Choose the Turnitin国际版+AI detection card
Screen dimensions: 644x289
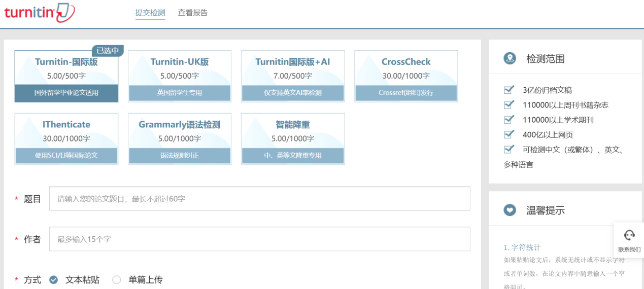[293, 76]
